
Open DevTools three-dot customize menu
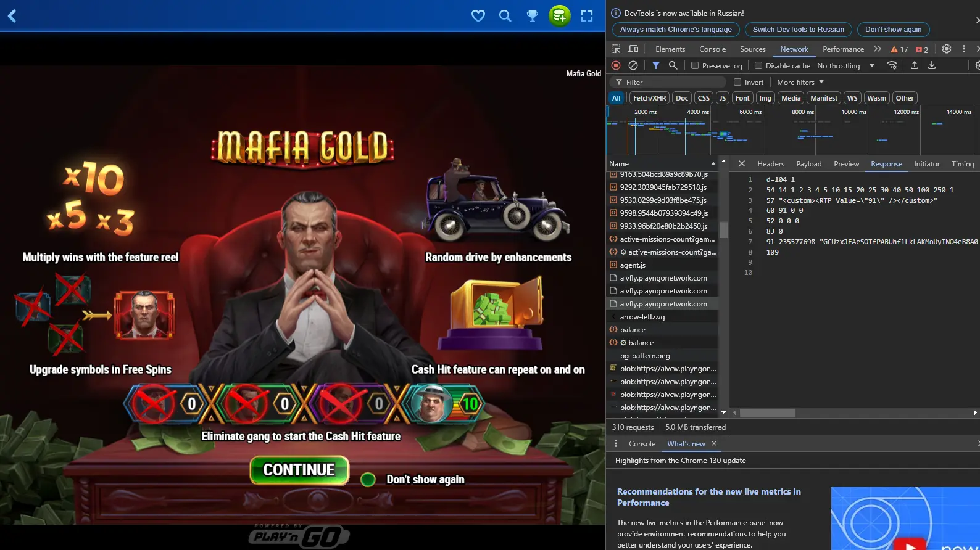(x=964, y=49)
